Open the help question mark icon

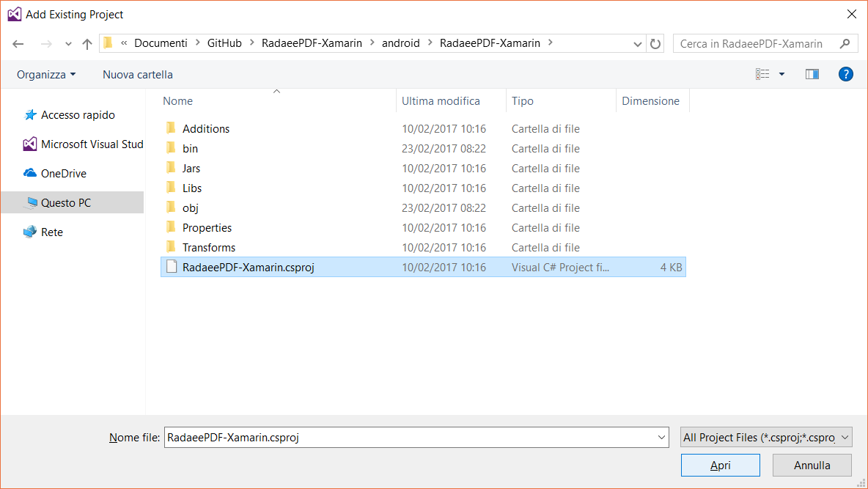point(845,74)
